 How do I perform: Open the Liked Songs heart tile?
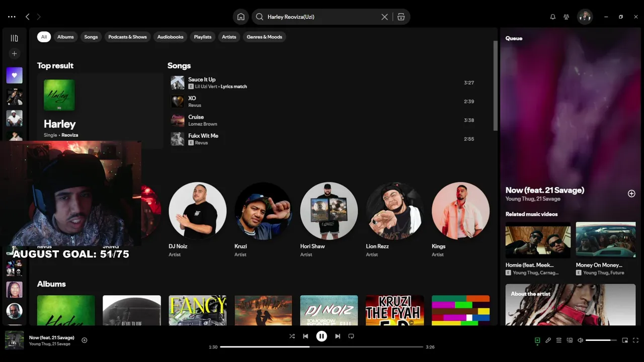point(14,75)
